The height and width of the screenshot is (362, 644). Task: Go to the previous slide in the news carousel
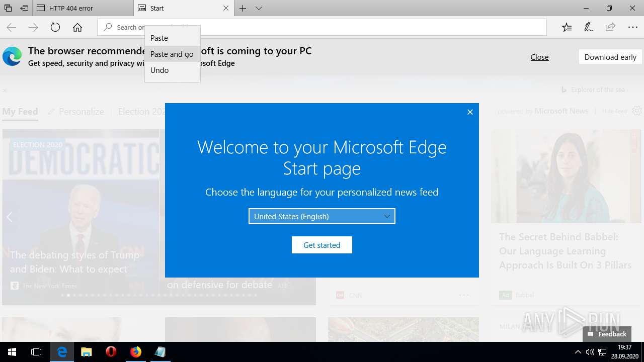pyautogui.click(x=9, y=217)
